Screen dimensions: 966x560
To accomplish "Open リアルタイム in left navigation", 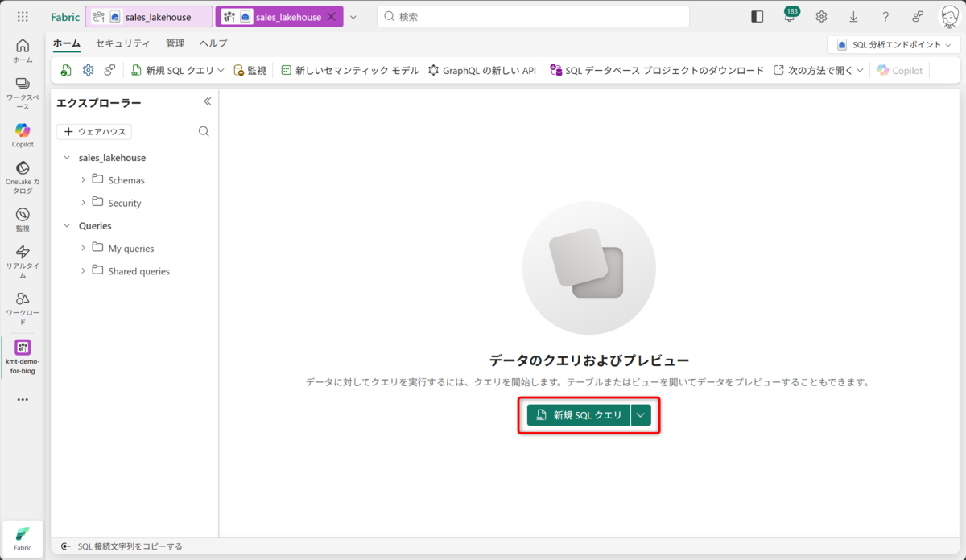I will pyautogui.click(x=23, y=261).
